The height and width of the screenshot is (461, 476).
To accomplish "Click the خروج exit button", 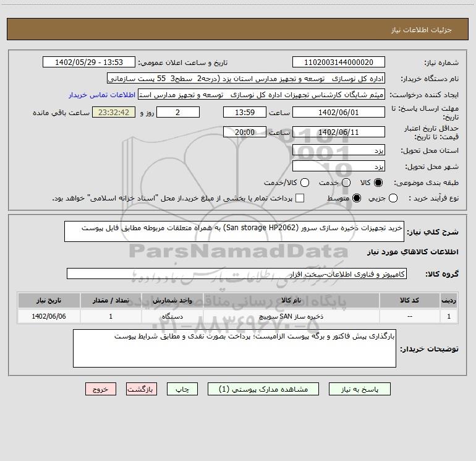I will [101, 389].
